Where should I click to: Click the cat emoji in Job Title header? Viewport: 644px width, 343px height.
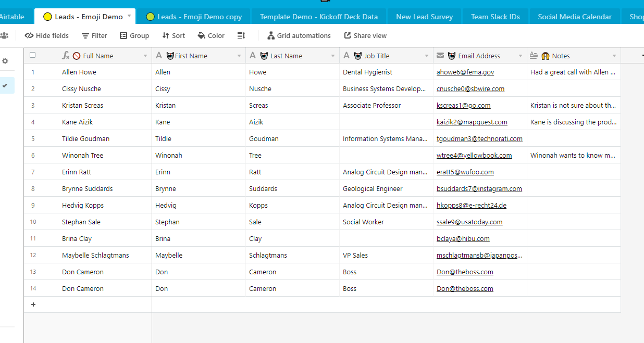(358, 56)
